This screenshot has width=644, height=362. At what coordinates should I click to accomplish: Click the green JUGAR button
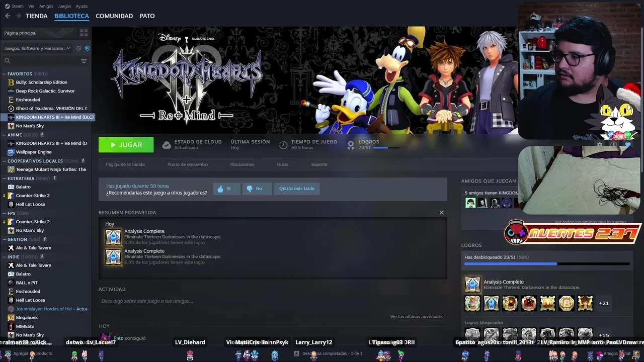[x=126, y=145]
